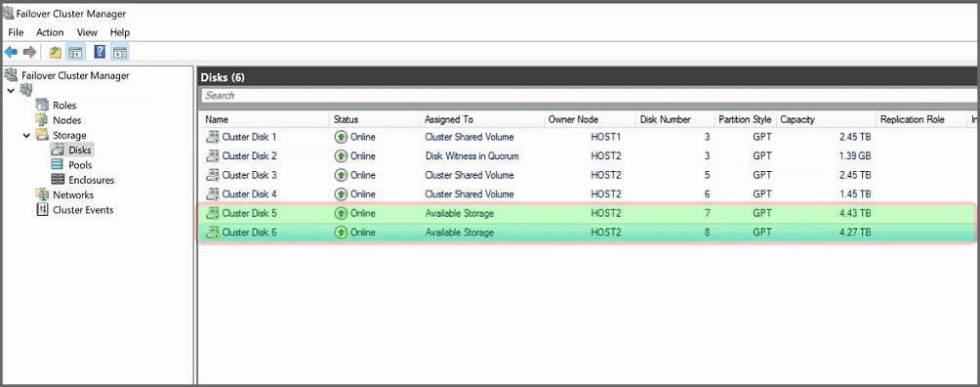Viewport: 980px width, 387px height.
Task: Click the Online status icon for Cluster Disk 2
Action: pos(341,156)
